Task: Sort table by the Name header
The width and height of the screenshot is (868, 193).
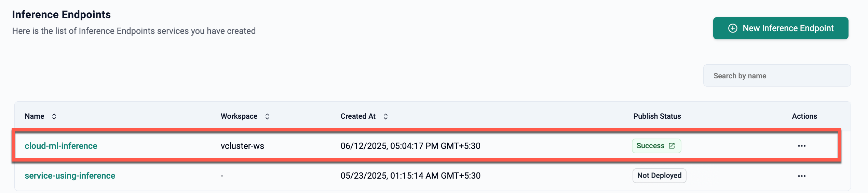Action: [x=35, y=116]
